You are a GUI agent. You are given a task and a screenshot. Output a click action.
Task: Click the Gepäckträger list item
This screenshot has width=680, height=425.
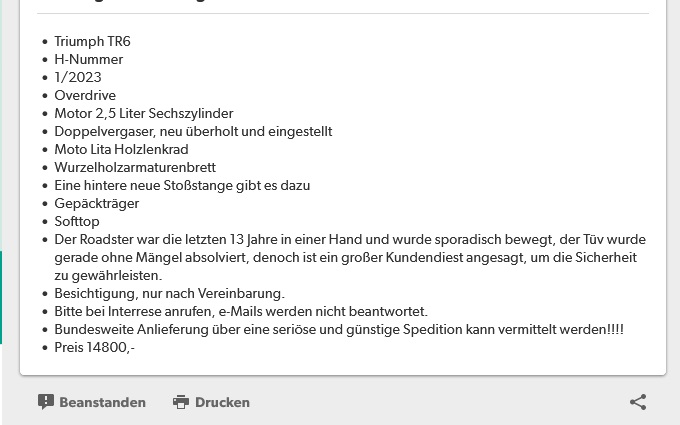97,204
